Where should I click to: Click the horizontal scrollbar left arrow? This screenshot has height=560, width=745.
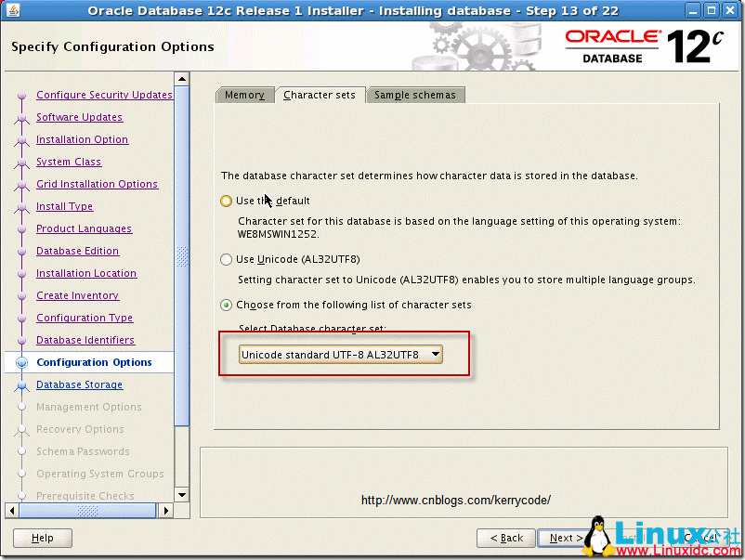click(x=12, y=511)
